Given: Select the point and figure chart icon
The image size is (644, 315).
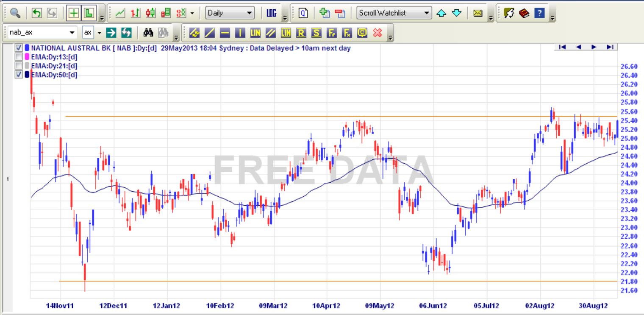Looking at the screenshot, I should (x=181, y=13).
